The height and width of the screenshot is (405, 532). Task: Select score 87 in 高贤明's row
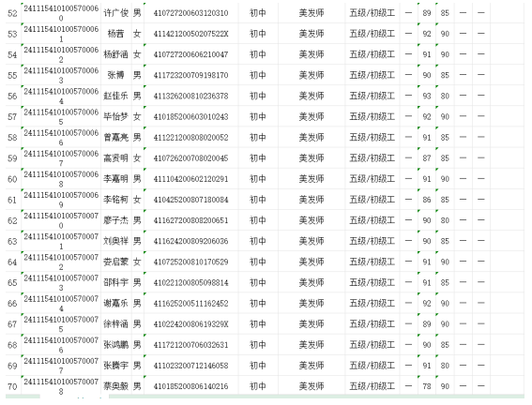coord(427,158)
